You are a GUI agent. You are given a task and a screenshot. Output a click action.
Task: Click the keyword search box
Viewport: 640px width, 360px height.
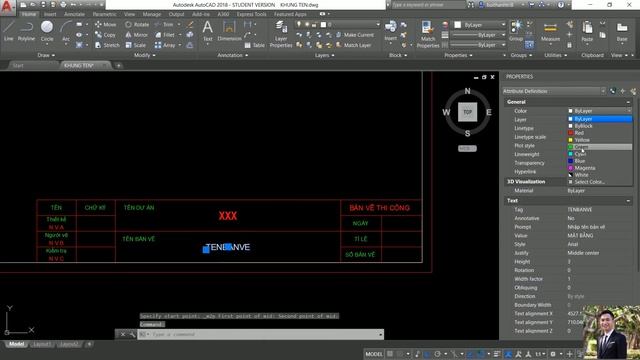click(x=428, y=5)
